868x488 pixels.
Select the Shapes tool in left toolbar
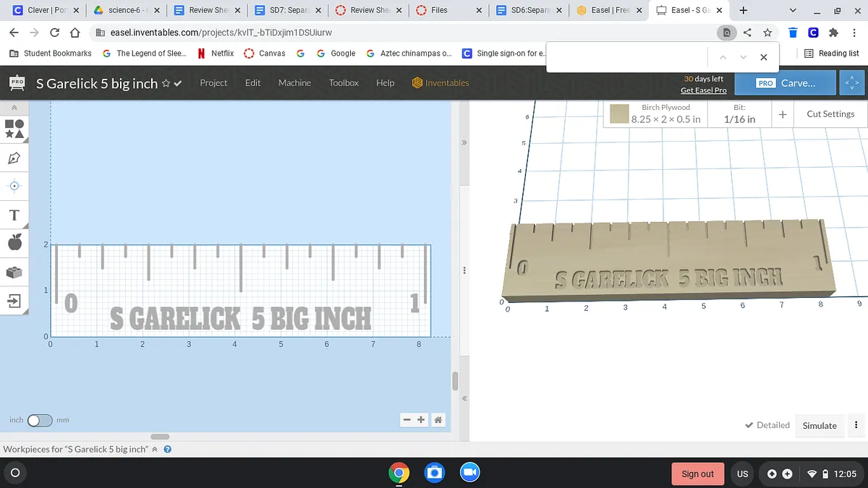tap(14, 129)
